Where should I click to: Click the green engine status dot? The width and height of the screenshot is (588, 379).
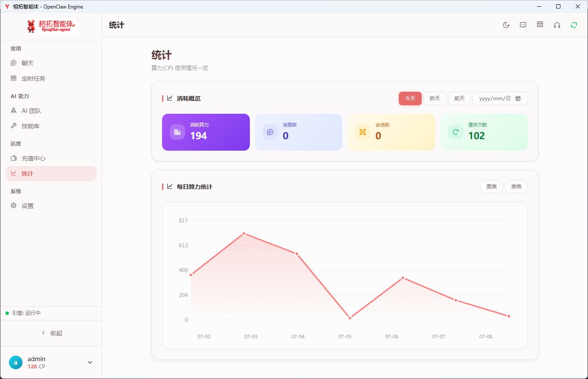click(7, 313)
